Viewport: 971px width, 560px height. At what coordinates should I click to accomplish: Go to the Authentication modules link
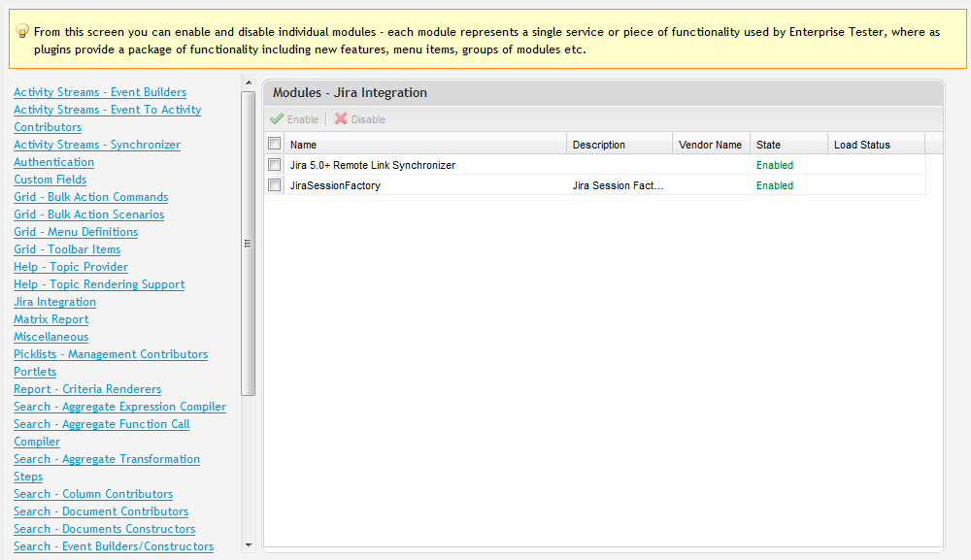click(53, 162)
